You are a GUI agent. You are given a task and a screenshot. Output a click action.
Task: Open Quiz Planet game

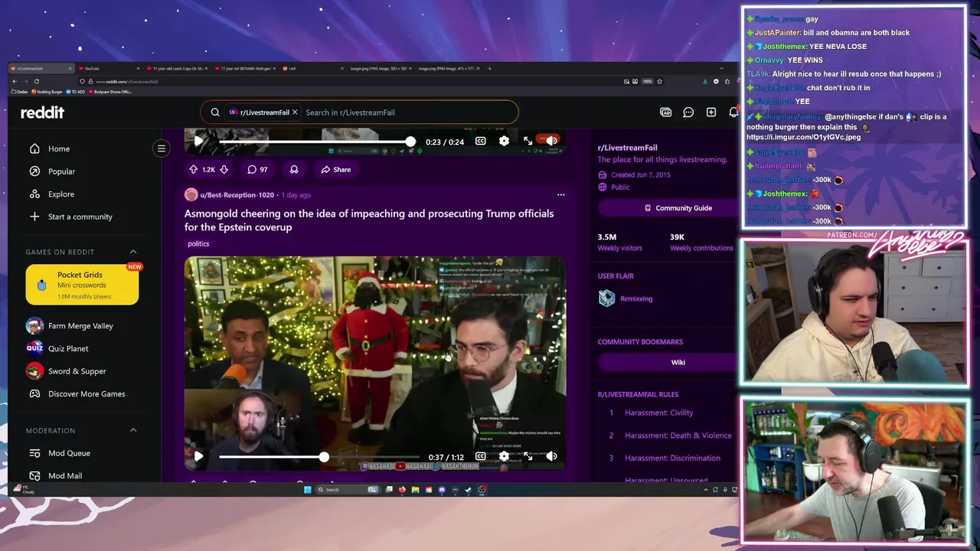pos(68,348)
